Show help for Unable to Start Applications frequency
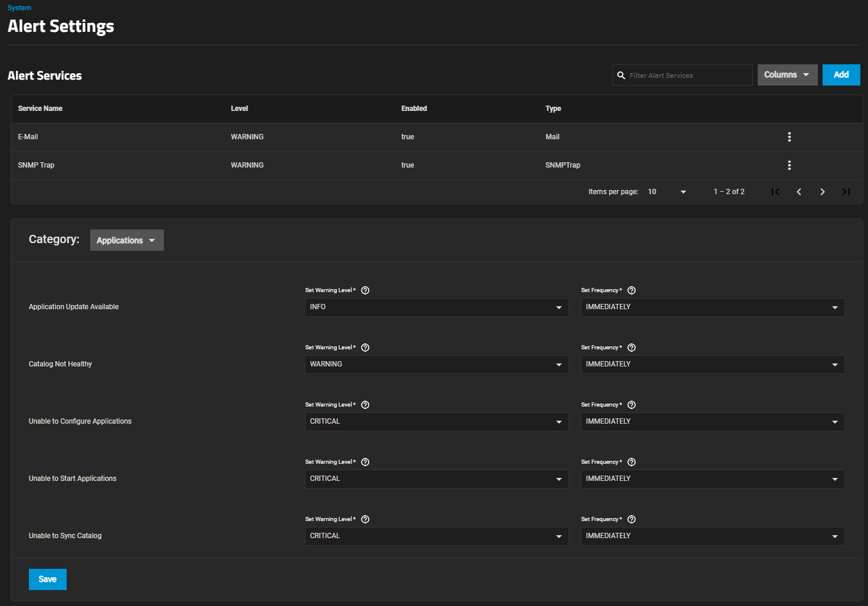The image size is (868, 606). tap(632, 462)
